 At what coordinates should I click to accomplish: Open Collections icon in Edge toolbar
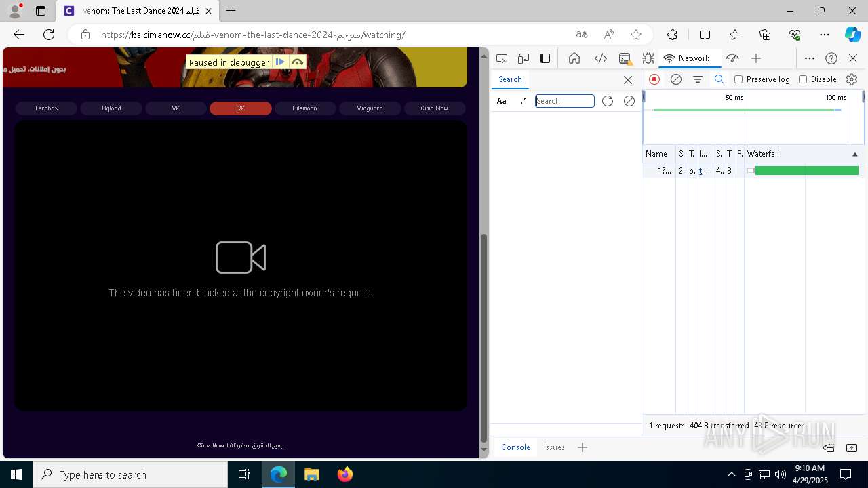pos(765,35)
